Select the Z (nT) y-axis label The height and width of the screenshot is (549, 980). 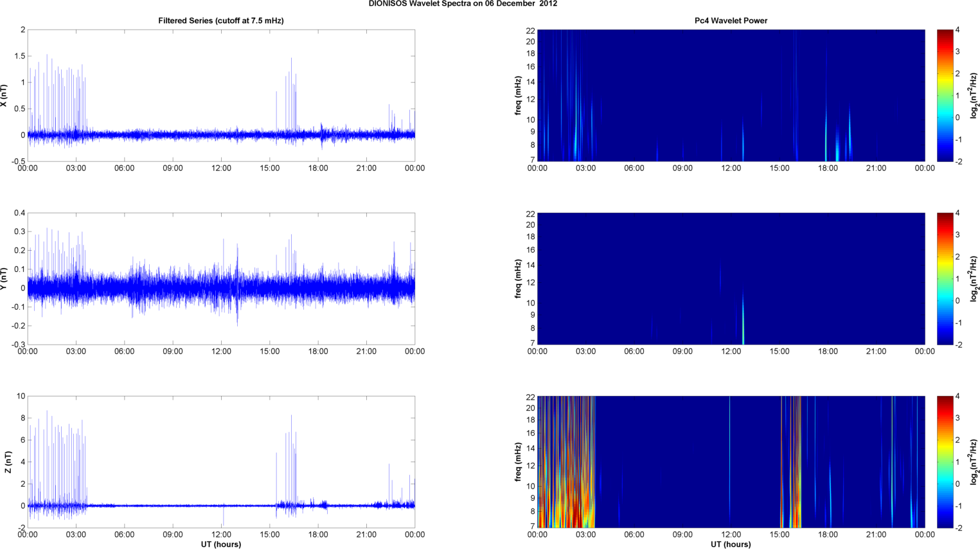click(8, 462)
